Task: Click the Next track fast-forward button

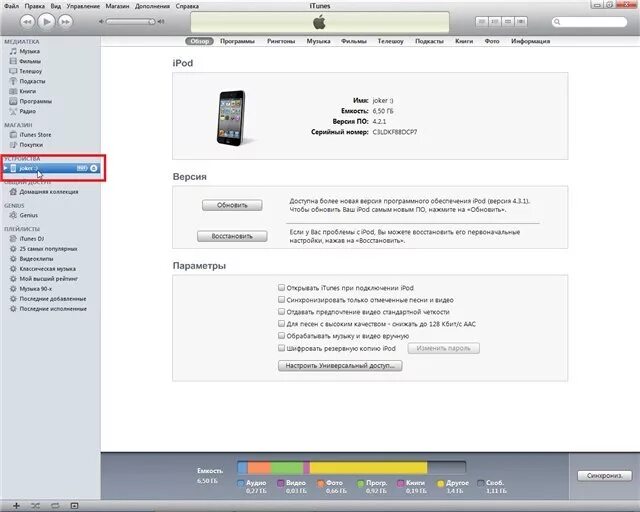Action: pyautogui.click(x=65, y=21)
